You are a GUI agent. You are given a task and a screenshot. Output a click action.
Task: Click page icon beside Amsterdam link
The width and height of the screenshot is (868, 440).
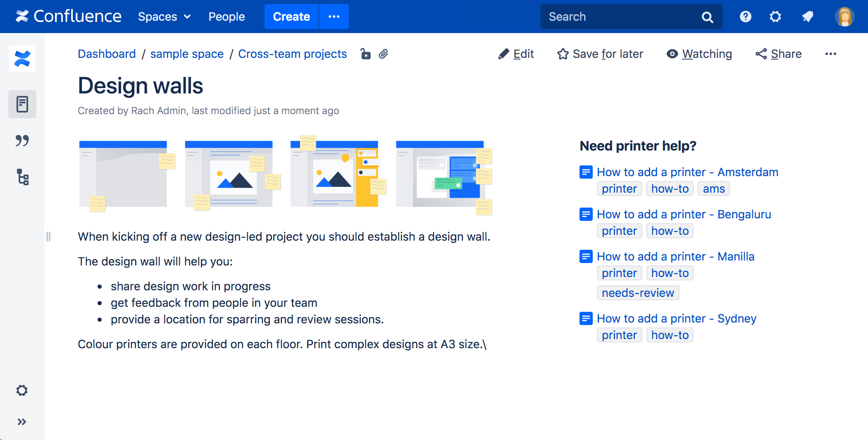pyautogui.click(x=586, y=172)
